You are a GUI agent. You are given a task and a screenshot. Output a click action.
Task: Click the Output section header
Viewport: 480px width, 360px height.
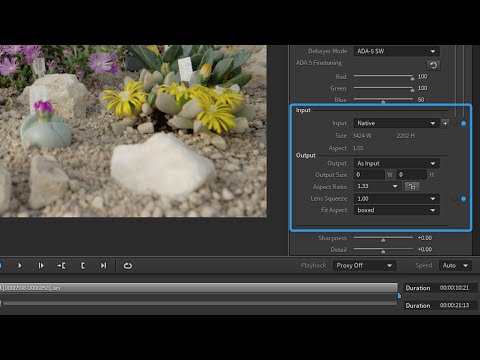306,156
